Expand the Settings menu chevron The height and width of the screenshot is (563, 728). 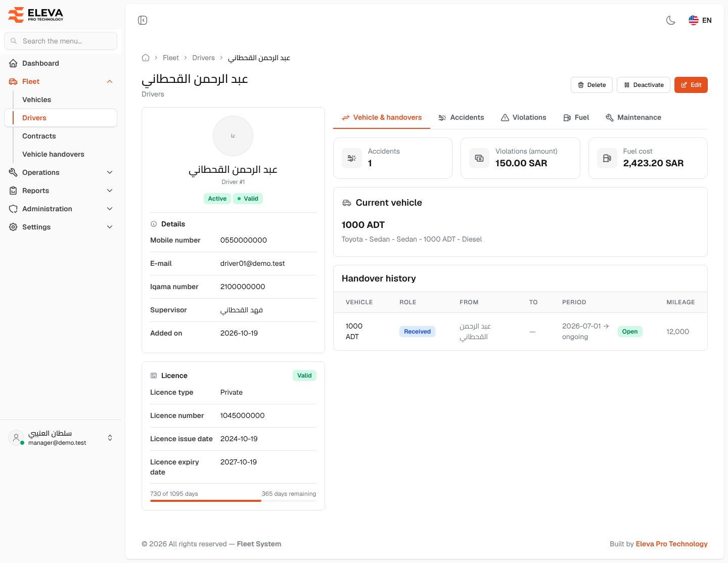[x=110, y=227]
